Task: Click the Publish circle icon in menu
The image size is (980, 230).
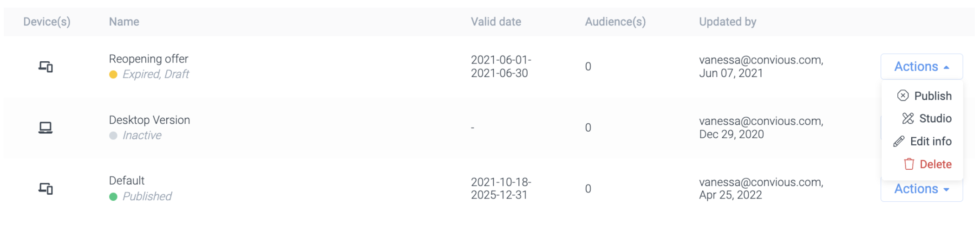Action: click(903, 96)
